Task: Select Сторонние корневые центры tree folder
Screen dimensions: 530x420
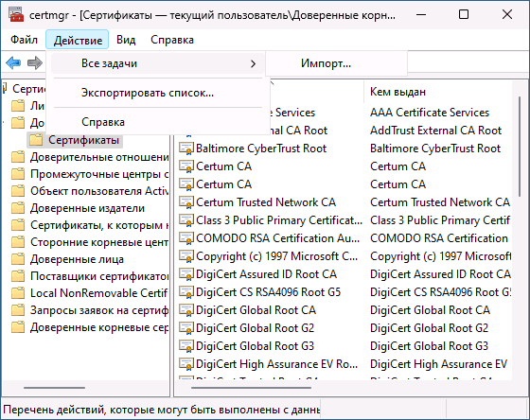Action: pos(99,242)
